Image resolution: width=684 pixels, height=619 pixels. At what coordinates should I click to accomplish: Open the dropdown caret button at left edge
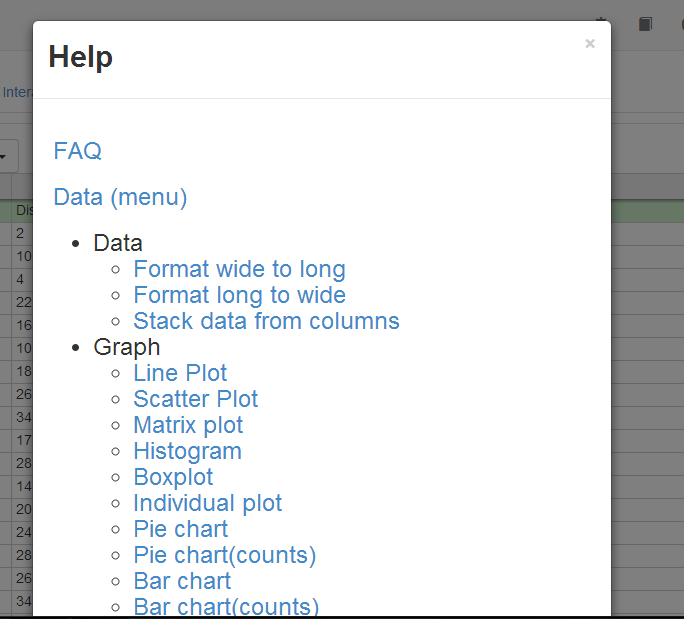point(8,156)
